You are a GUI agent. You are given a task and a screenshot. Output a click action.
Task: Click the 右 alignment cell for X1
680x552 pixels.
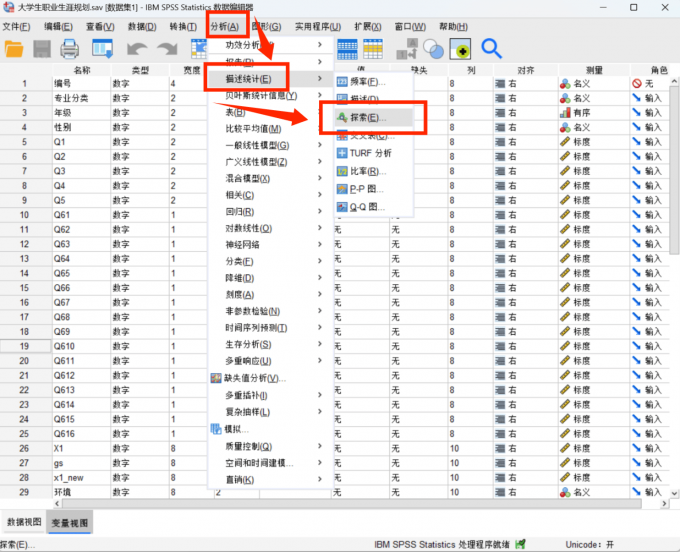coord(526,448)
